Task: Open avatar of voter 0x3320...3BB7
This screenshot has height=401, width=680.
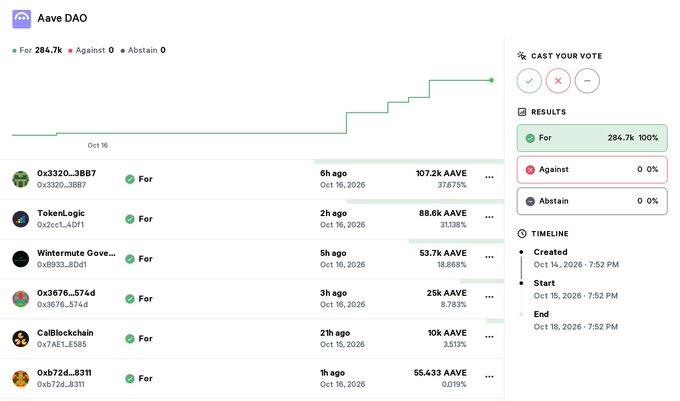Action: coord(20,179)
